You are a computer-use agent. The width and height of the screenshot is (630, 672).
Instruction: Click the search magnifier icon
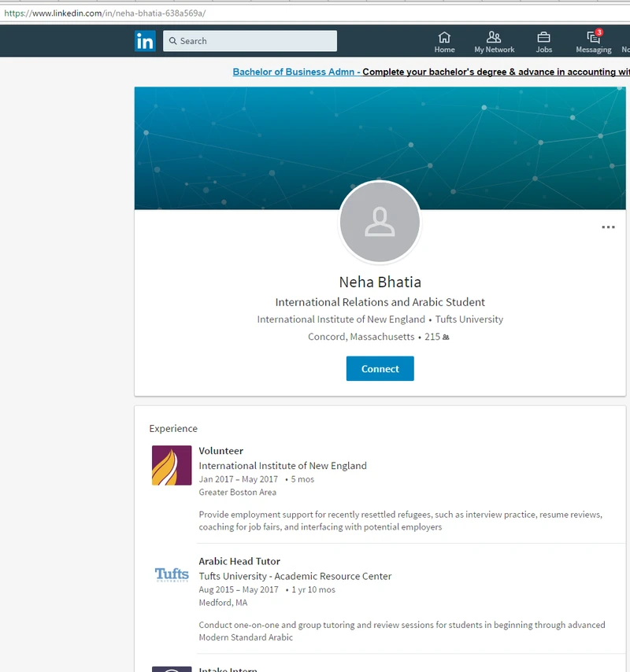coord(172,41)
